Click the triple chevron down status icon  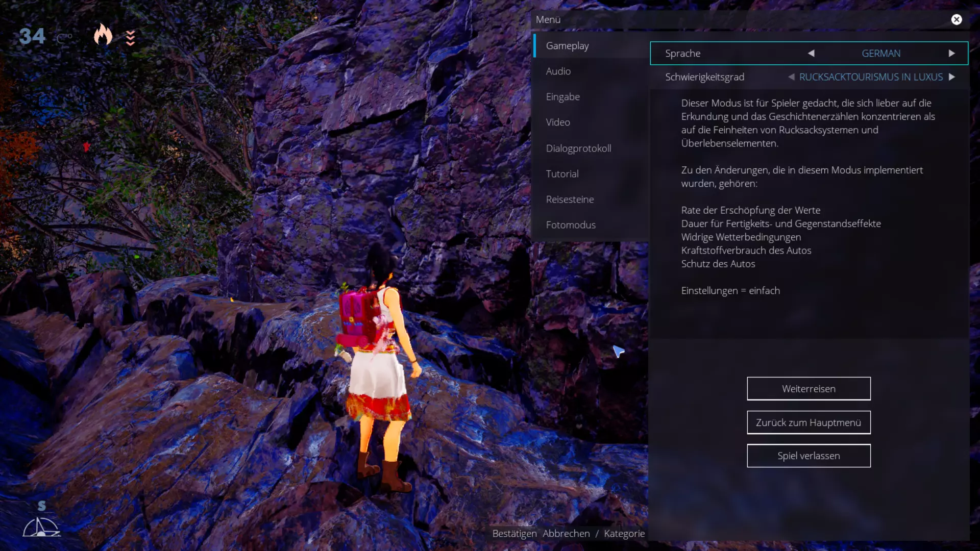(x=131, y=37)
